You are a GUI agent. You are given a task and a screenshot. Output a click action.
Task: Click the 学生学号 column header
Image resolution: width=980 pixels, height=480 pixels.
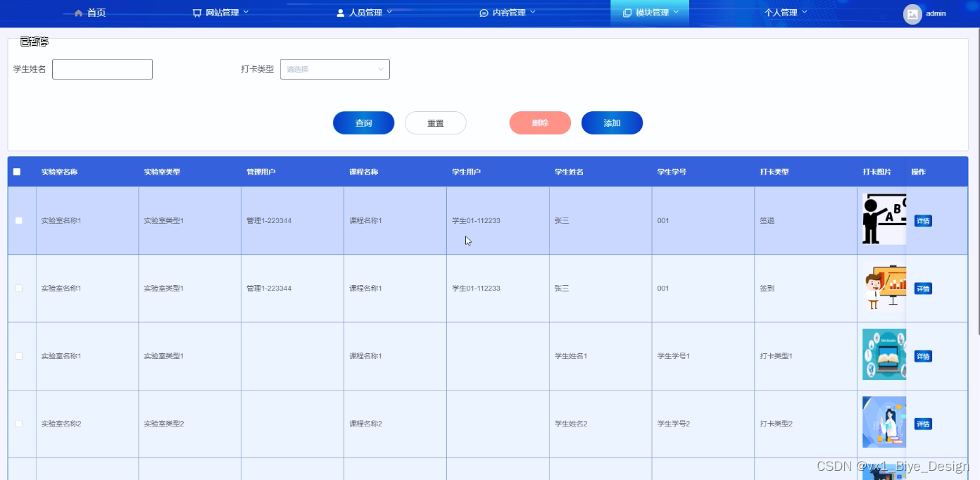click(x=672, y=172)
